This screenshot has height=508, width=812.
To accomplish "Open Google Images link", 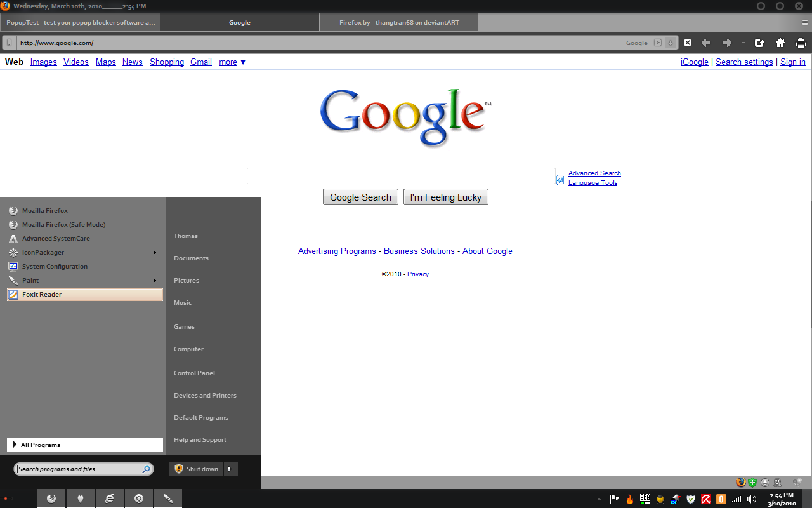I will click(x=44, y=62).
